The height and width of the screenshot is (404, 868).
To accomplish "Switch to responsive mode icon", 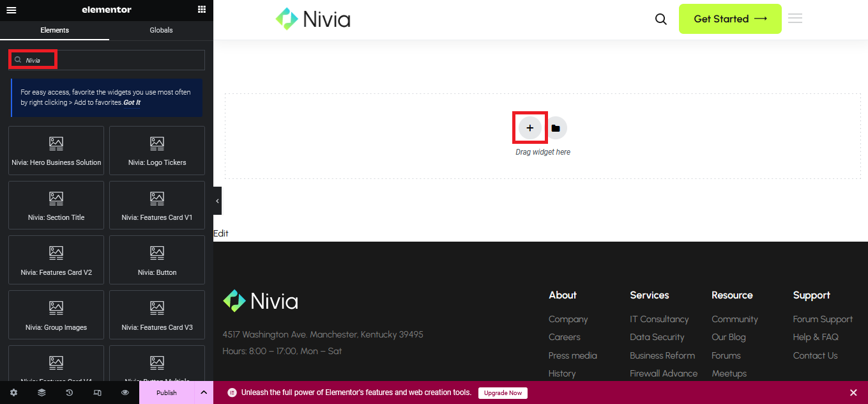I will (x=97, y=392).
